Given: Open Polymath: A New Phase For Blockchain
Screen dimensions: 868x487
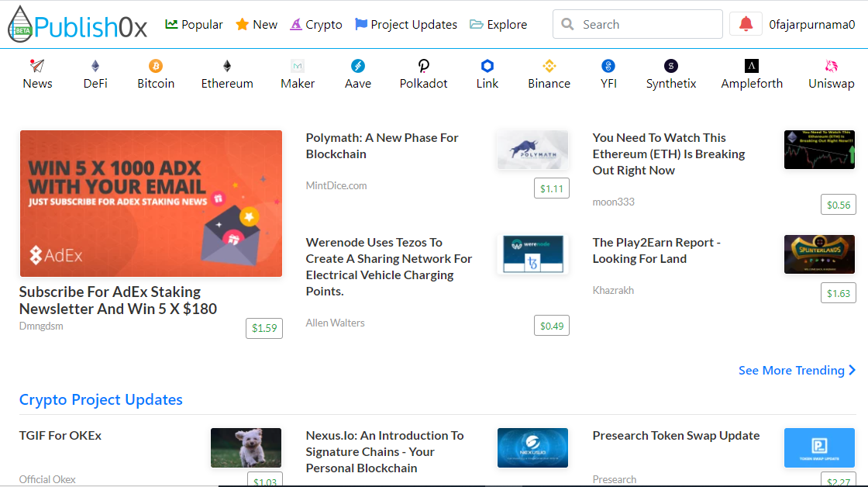Looking at the screenshot, I should click(x=382, y=146).
